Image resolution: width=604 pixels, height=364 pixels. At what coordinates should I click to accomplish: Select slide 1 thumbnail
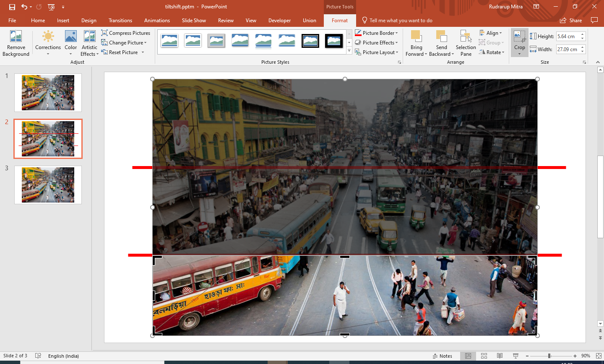click(x=48, y=93)
